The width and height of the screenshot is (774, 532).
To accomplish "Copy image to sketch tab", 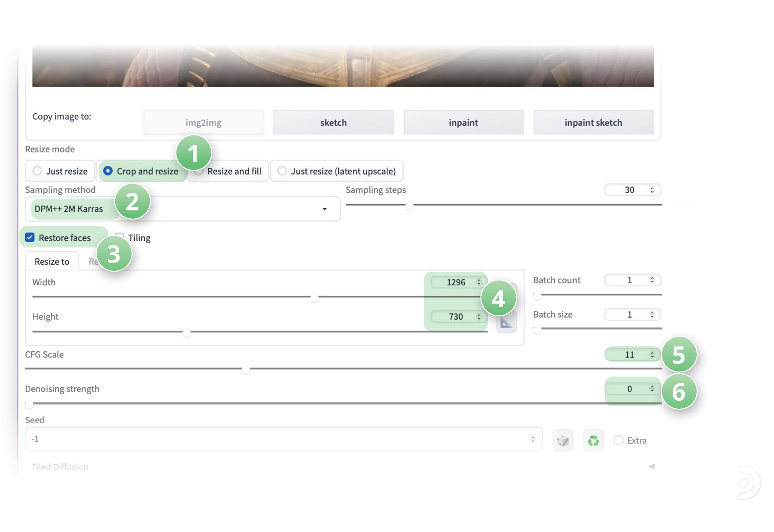I will (333, 123).
